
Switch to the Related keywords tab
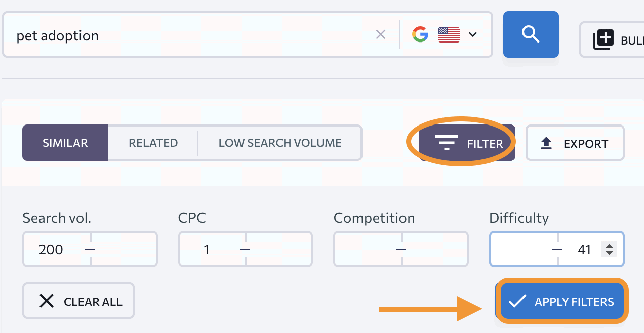(x=153, y=143)
